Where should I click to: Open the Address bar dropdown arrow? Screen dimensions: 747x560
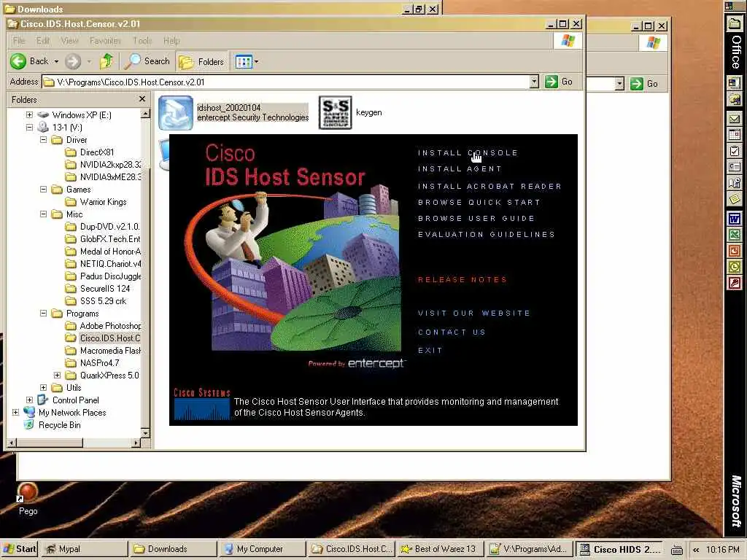click(534, 82)
